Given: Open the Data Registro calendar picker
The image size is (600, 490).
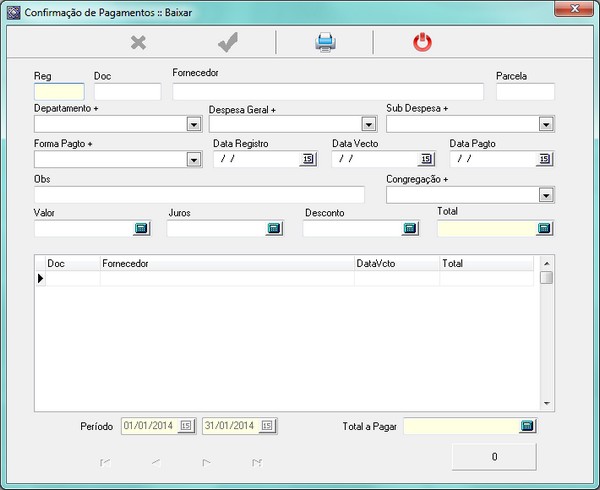Looking at the screenshot, I should [x=308, y=159].
